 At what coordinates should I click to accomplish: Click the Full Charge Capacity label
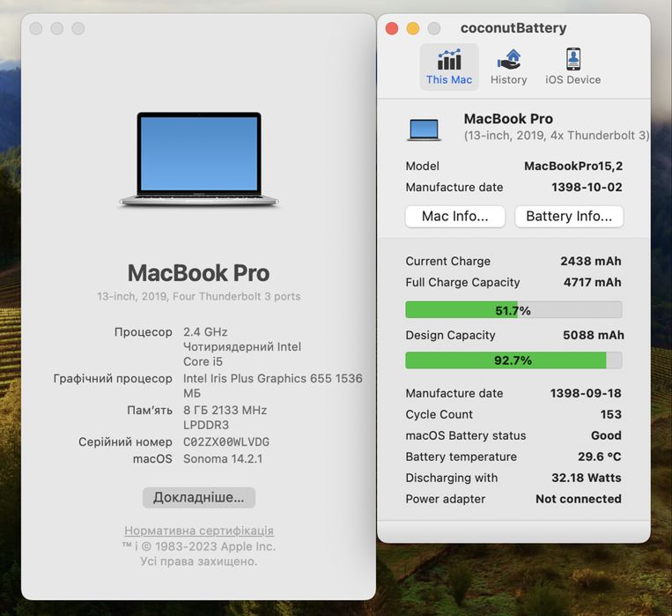pyautogui.click(x=462, y=282)
